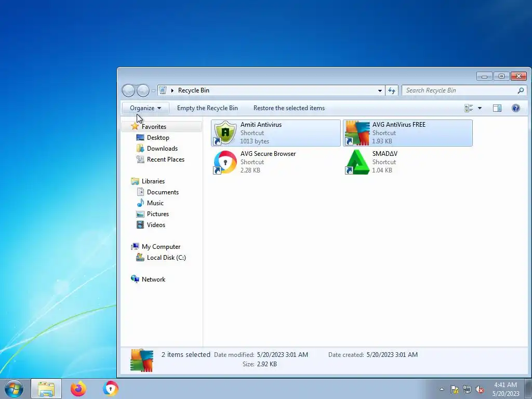Open Recent Places in navigation pane

click(166, 159)
